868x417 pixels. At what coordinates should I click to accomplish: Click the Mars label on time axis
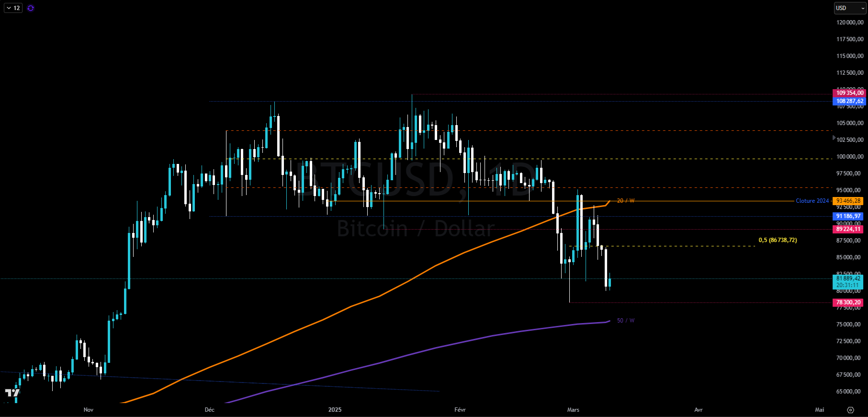(573, 410)
